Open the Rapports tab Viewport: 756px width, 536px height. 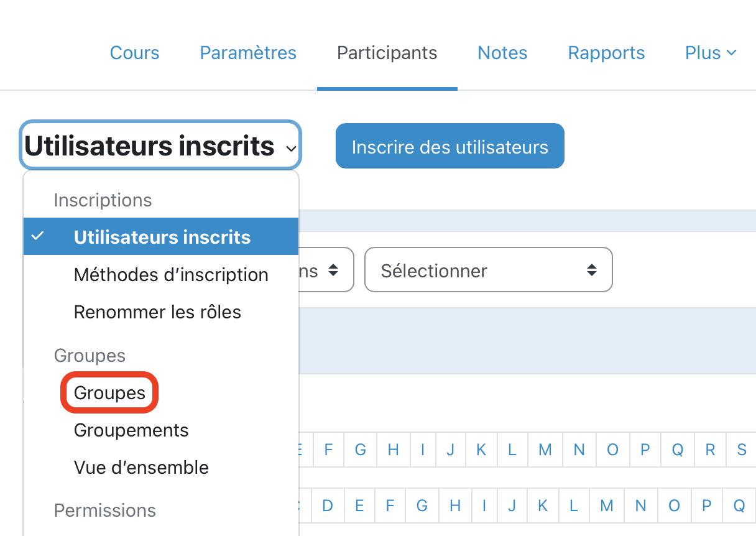tap(606, 53)
